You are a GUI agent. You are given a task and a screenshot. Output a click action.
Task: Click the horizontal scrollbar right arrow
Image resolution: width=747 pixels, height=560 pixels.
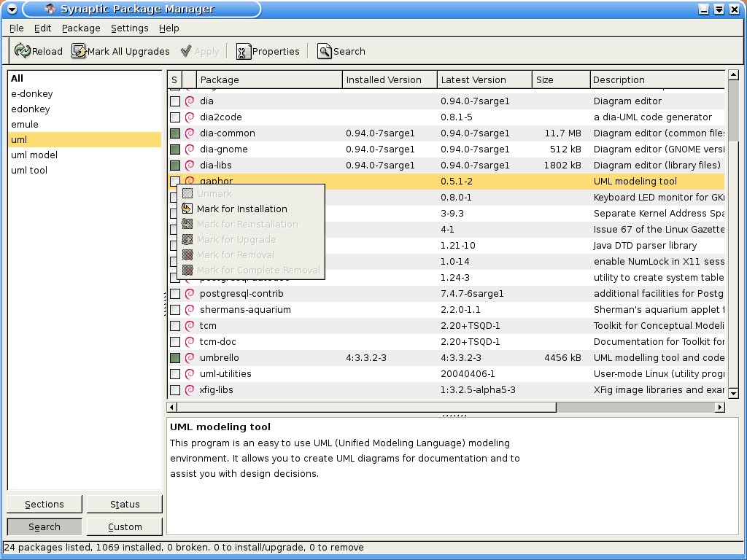point(720,407)
